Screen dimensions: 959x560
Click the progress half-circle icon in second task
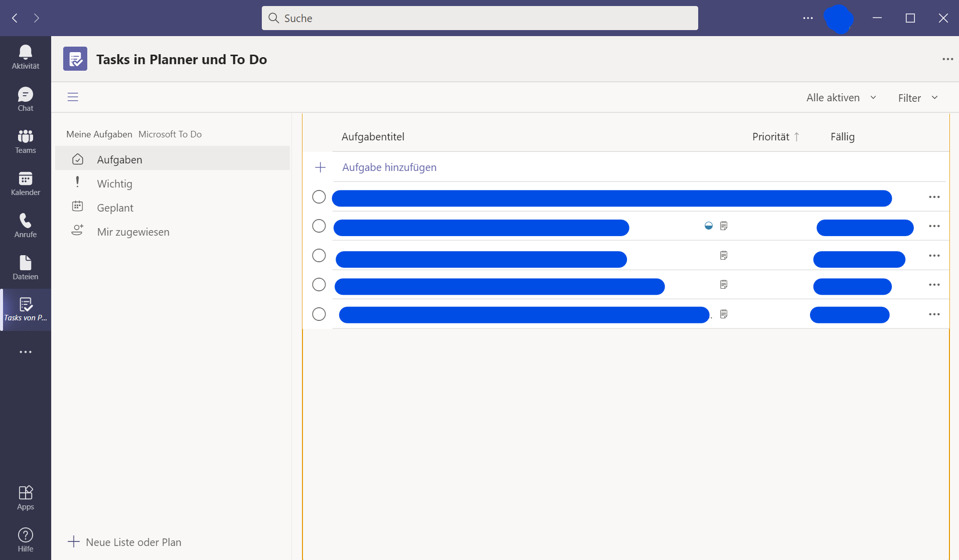tap(708, 226)
